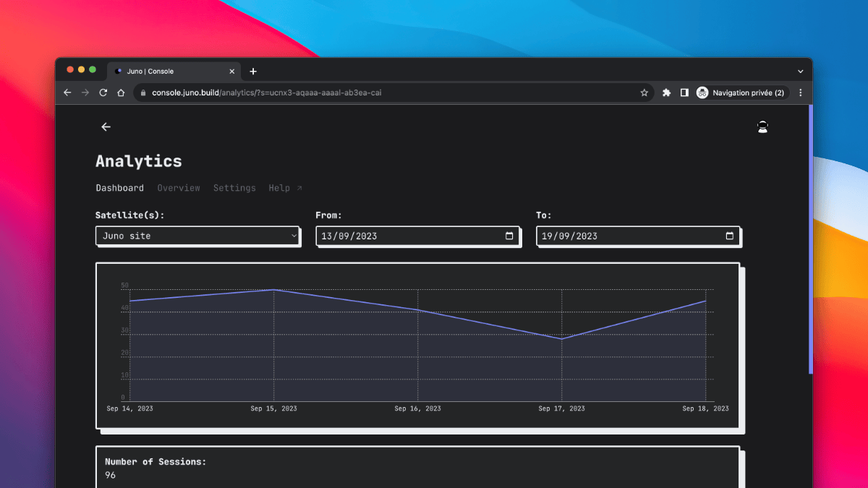Screen dimensions: 868x488
Task: Click the URL address bar
Action: point(391,93)
